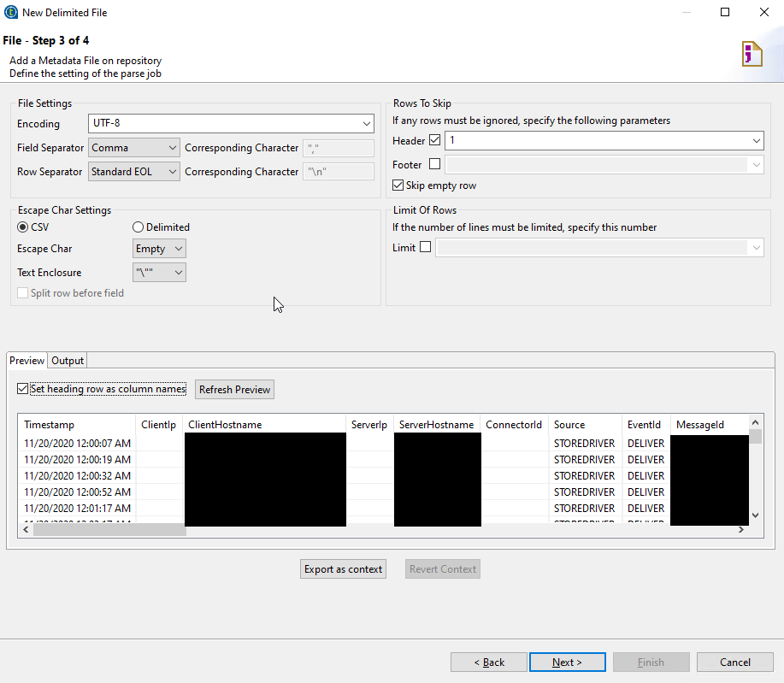The height and width of the screenshot is (683, 784).
Task: Toggle Skip empty row option
Action: tap(398, 185)
